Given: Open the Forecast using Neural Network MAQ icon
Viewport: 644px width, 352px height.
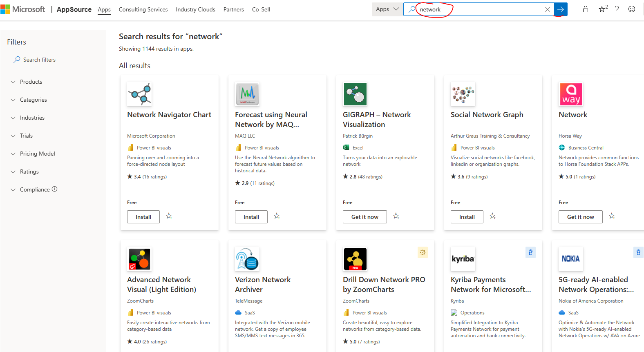Looking at the screenshot, I should coord(247,94).
